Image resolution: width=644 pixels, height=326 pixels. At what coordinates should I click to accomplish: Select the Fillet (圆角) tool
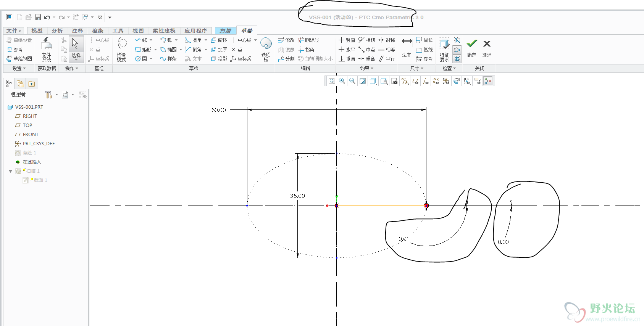[x=194, y=40]
